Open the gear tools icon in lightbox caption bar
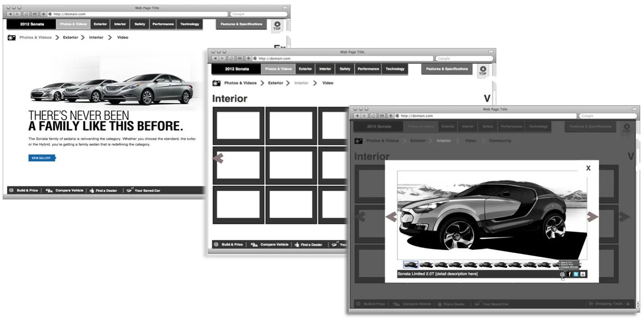The width and height of the screenshot is (644, 321). (x=562, y=274)
